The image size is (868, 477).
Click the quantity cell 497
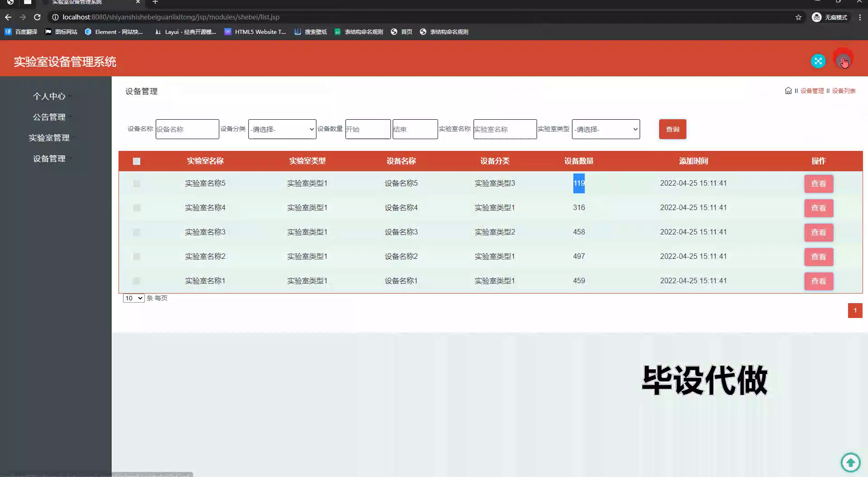579,257
